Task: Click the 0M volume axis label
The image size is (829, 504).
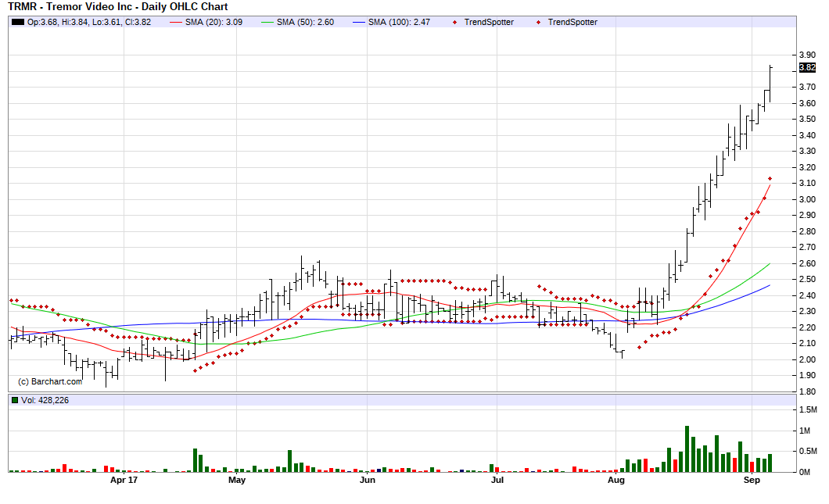Action: pos(805,472)
